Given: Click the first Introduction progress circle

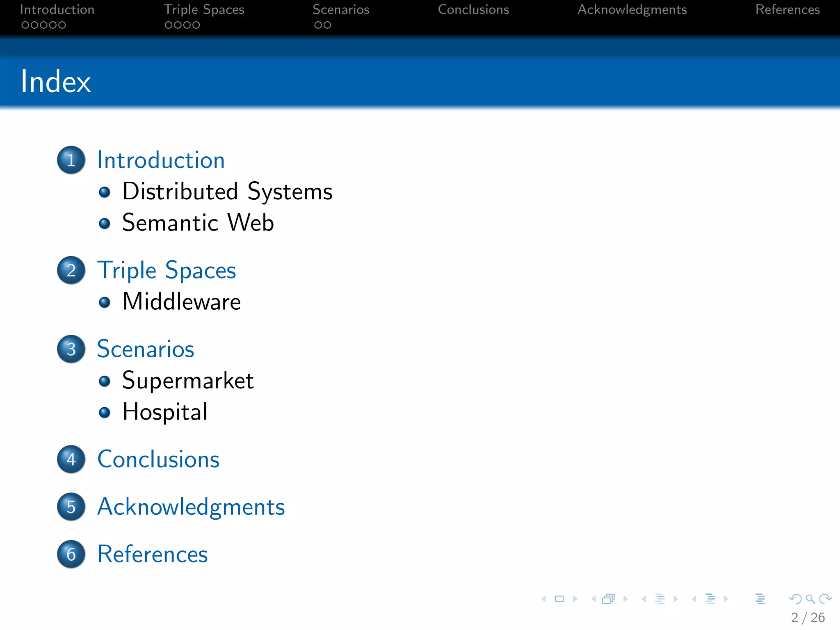Looking at the screenshot, I should click(25, 25).
